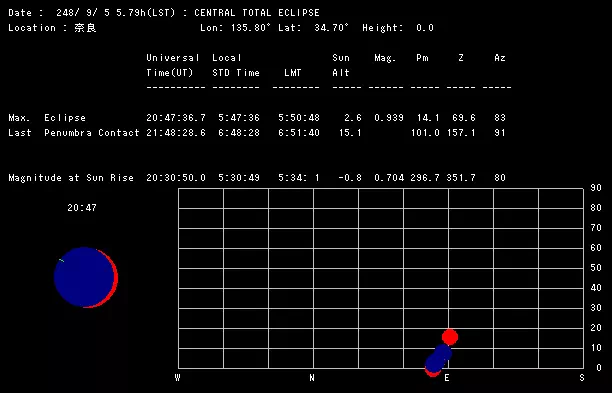Click the Location 奈良 text
This screenshot has width=612, height=393.
(x=52, y=28)
